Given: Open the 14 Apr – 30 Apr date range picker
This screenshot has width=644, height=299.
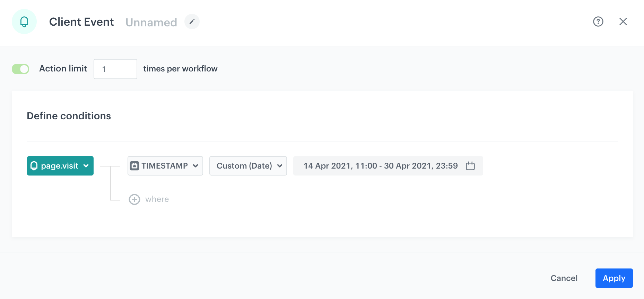Looking at the screenshot, I should point(380,166).
